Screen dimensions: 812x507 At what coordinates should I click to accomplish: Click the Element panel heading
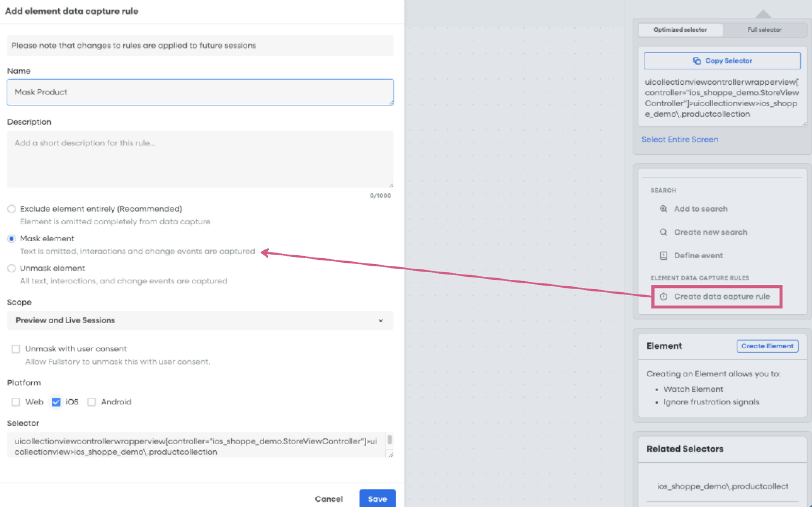click(x=664, y=346)
